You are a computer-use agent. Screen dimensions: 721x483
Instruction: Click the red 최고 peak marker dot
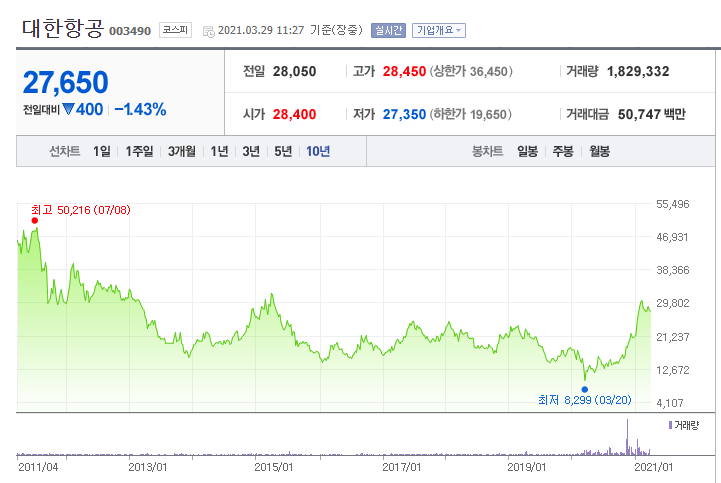[34, 221]
